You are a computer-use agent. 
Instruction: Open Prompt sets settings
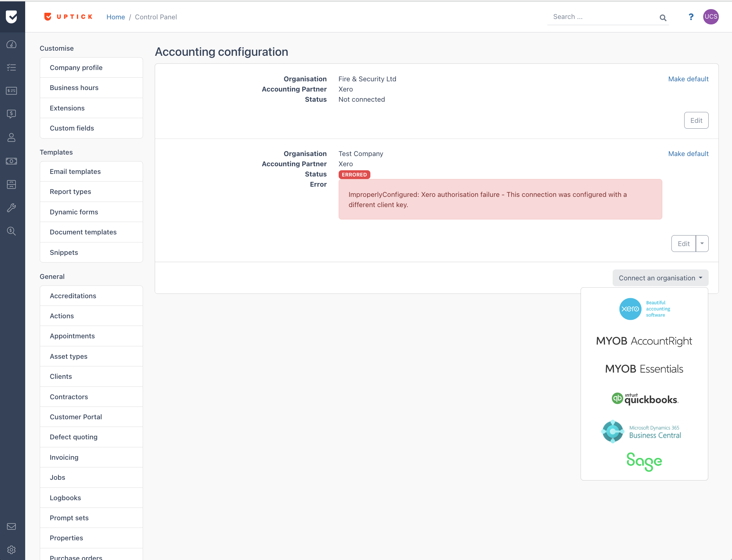pos(91,518)
